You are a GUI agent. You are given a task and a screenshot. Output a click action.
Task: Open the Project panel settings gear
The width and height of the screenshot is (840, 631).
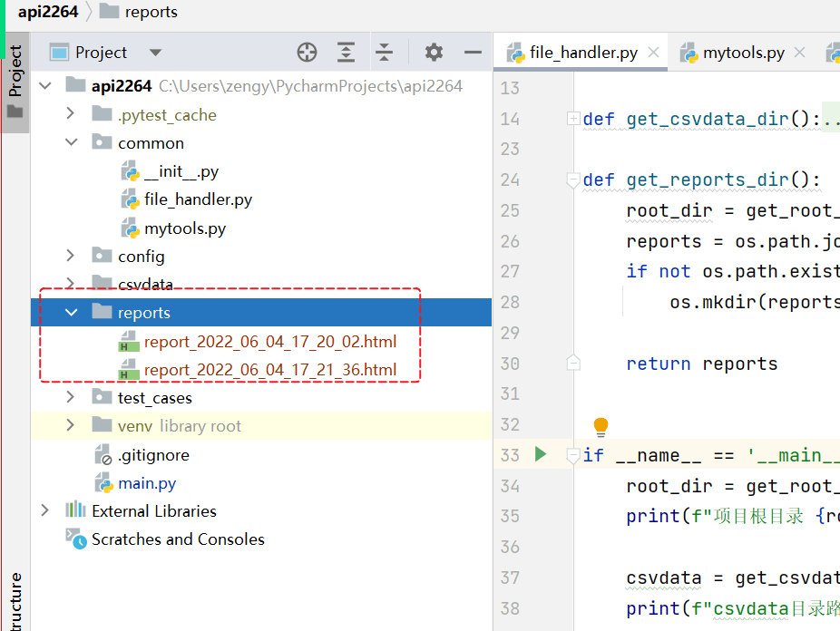(x=434, y=53)
